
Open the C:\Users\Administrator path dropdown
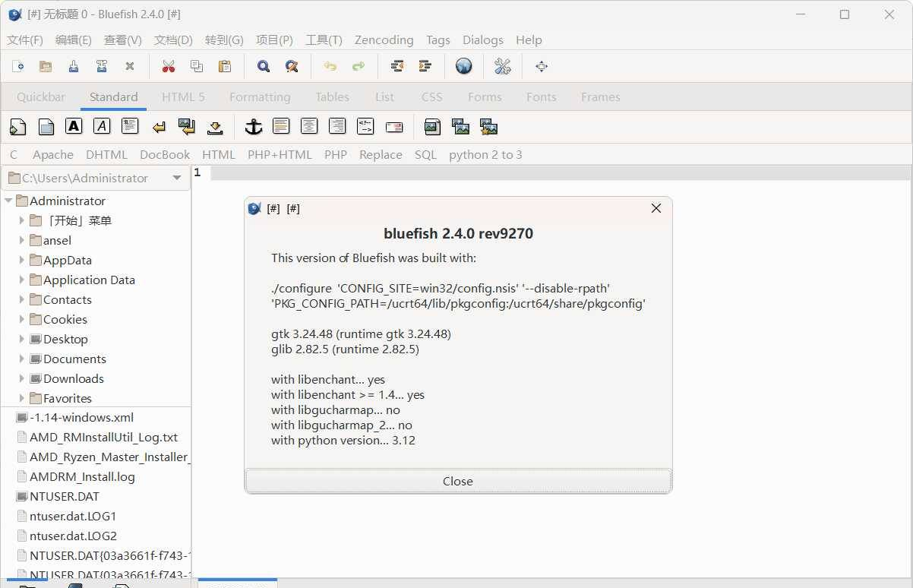coord(177,178)
